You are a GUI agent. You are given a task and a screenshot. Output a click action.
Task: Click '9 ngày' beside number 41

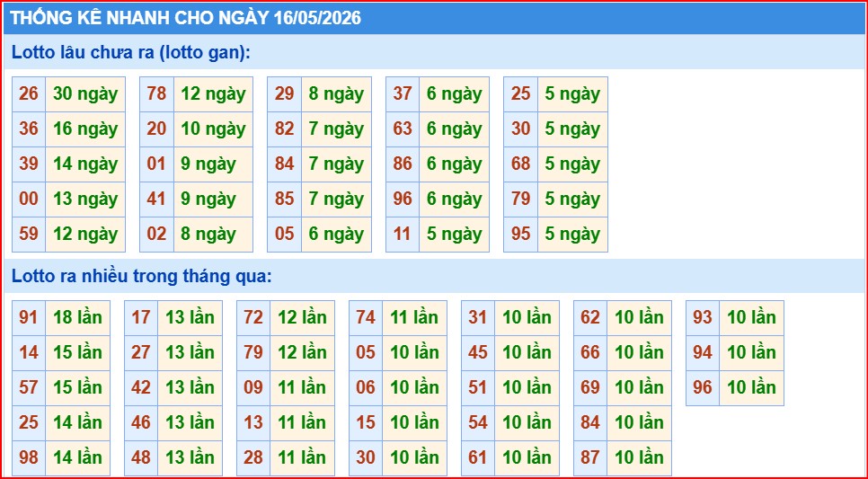[x=213, y=199]
